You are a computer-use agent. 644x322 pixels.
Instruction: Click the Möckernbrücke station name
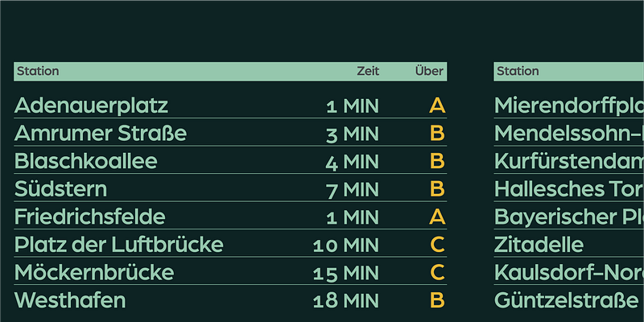point(95,273)
